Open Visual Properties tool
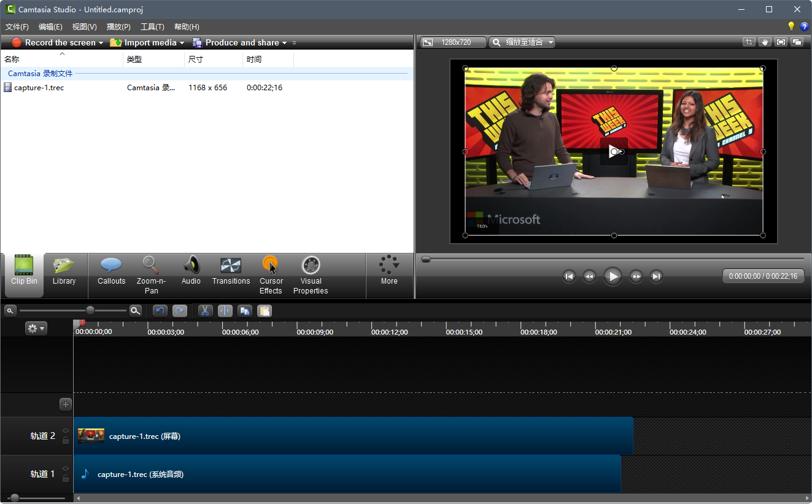812x504 pixels. (x=311, y=275)
